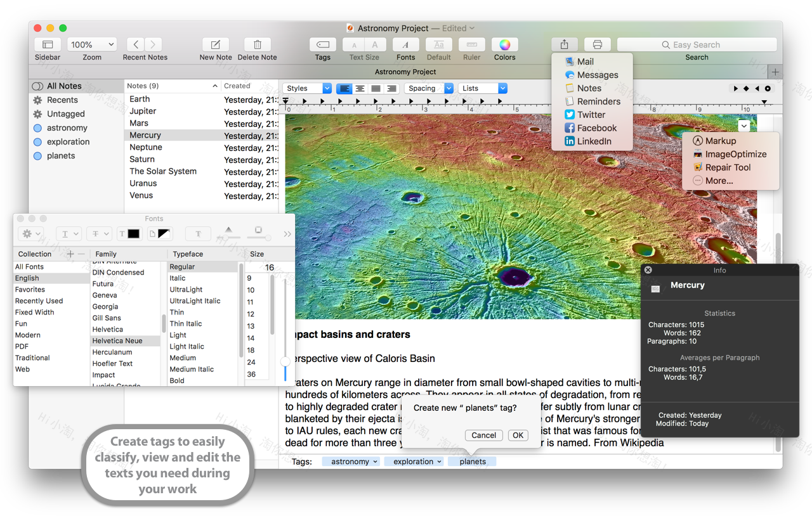The height and width of the screenshot is (523, 812).
Task: Confirm creating the planets tag with OK
Action: 518,435
